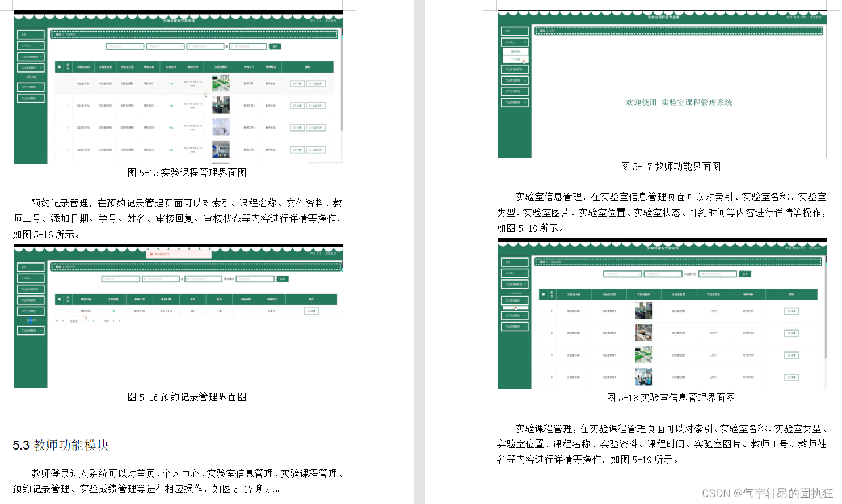
Task: Tick header select-all checkbox in Figure 5-15 table
Action: pyautogui.click(x=59, y=67)
